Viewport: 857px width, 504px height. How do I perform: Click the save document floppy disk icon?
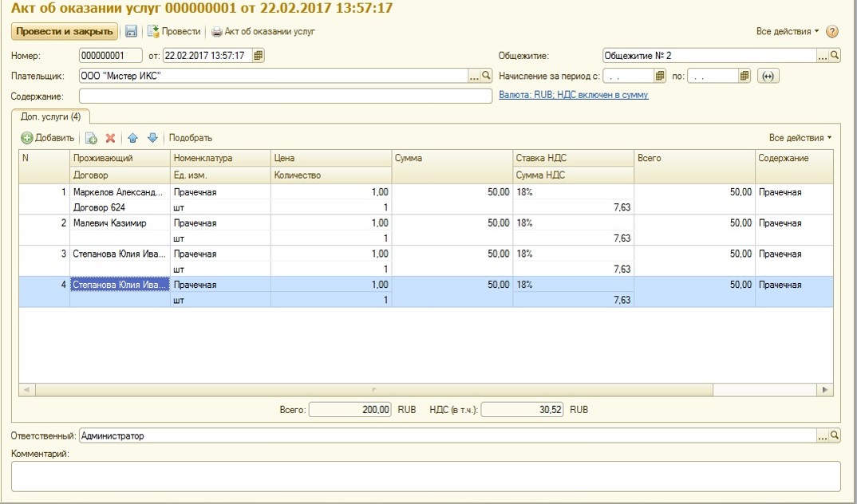tap(132, 32)
